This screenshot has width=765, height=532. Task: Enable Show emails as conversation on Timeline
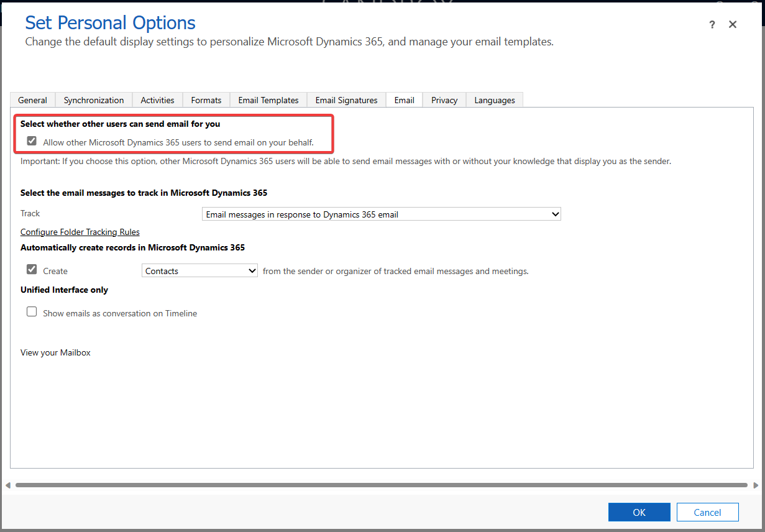(32, 312)
